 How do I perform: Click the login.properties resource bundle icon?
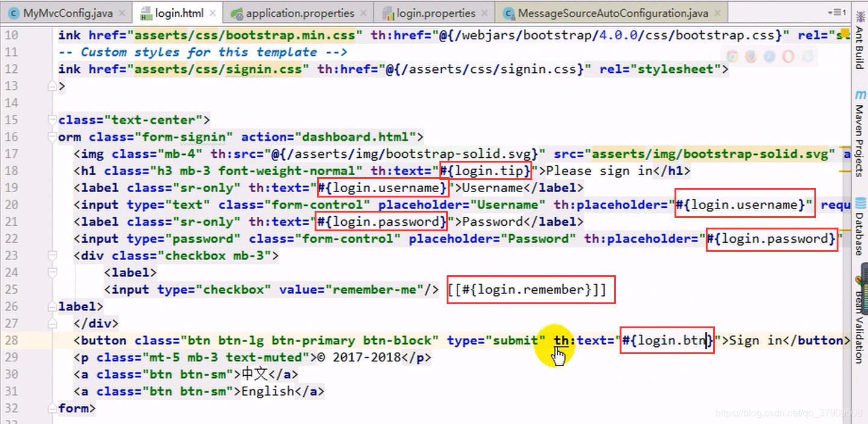pos(388,13)
